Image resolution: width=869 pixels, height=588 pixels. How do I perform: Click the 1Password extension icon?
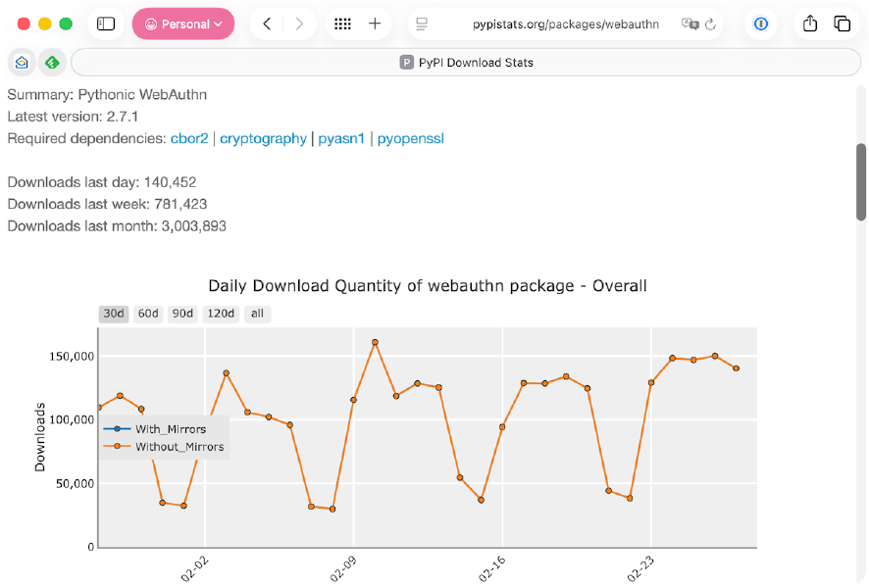(760, 24)
